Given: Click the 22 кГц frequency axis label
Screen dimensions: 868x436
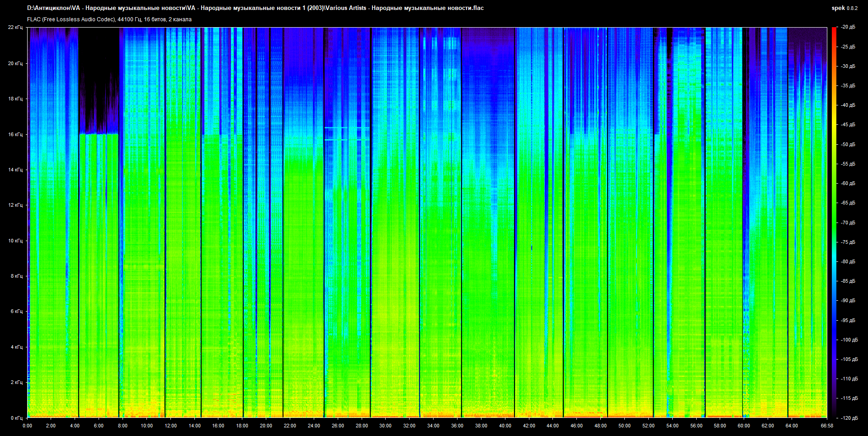Looking at the screenshot, I should click(15, 27).
